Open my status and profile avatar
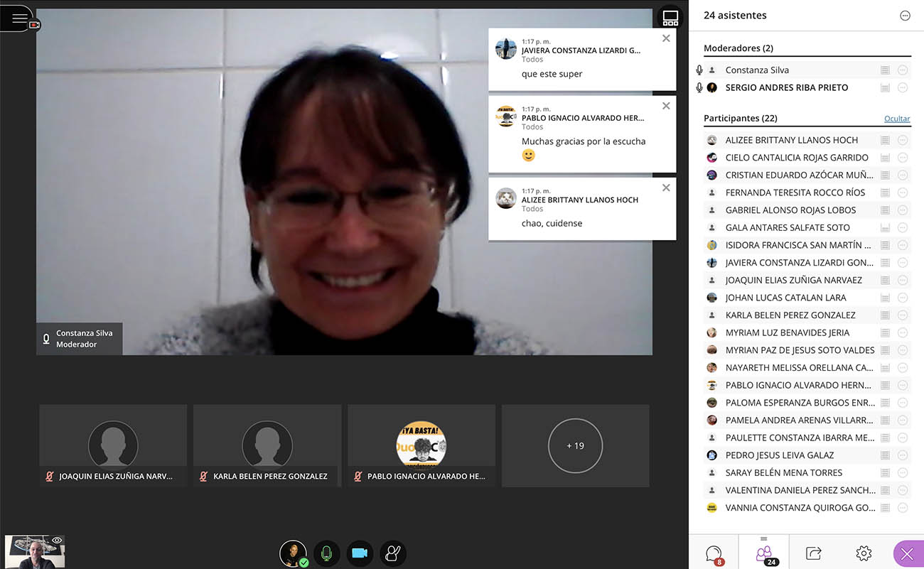Viewport: 924px width, 569px height. (293, 553)
